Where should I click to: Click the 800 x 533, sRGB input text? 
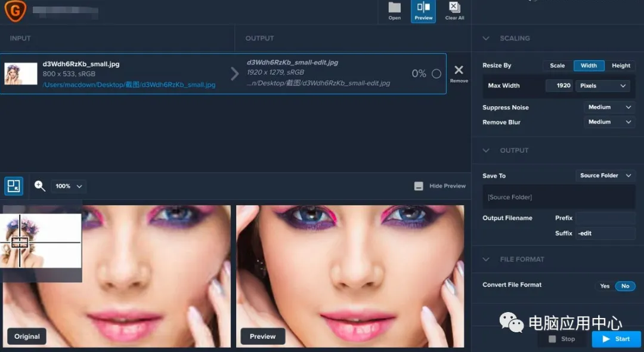(x=69, y=74)
